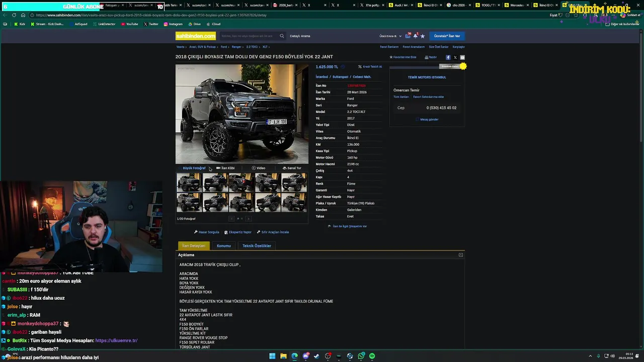
Task: Click the Arazi, SUV & Pickup breadcrumb
Action: coord(202,47)
